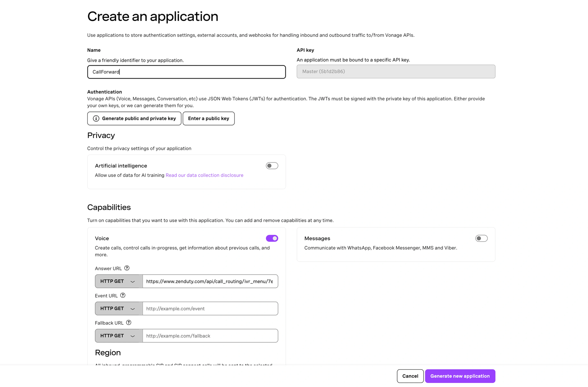Click the Answer URL help icon

click(127, 268)
